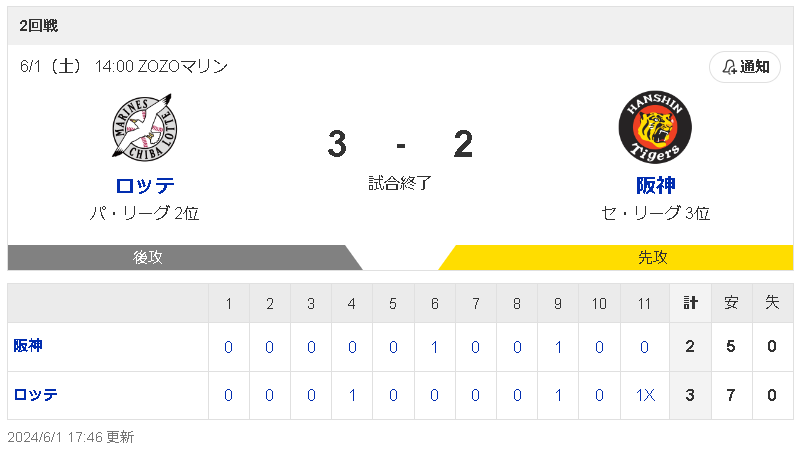The width and height of the screenshot is (798, 449).
Task: Click the Chiba Lotte Marines logo
Action: (x=145, y=127)
